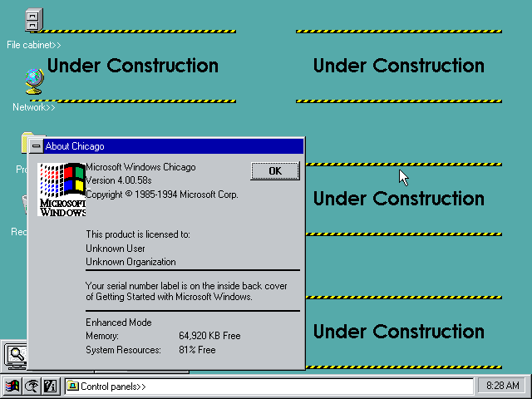Open the About Chicago system menu box
This screenshot has height=399, width=532.
[36, 146]
